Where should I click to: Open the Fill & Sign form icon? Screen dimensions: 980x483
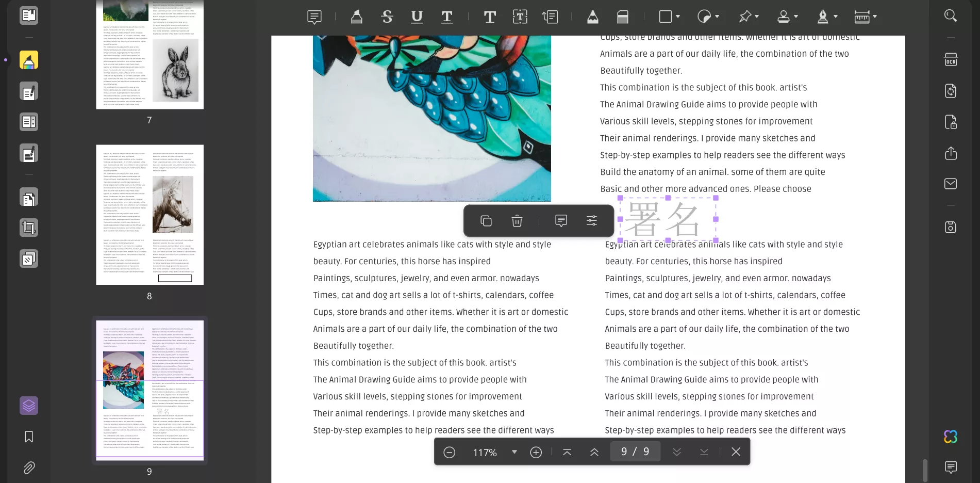29,153
